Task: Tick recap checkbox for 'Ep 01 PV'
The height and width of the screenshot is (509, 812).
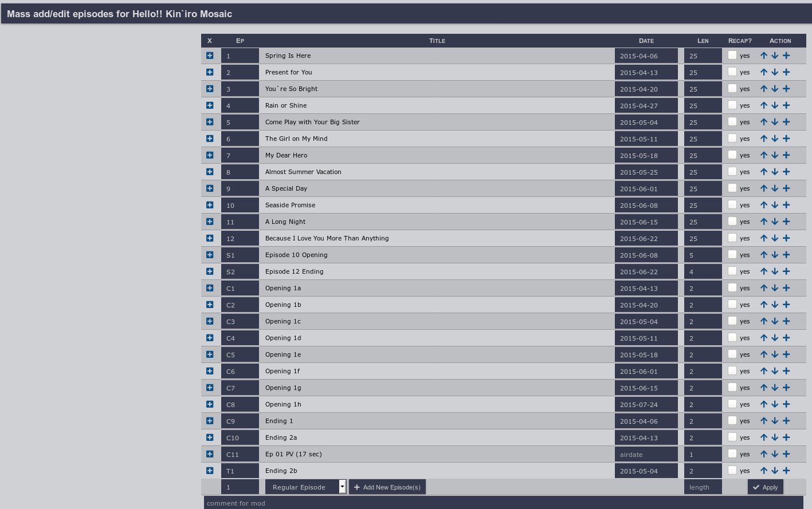Action: [732, 454]
